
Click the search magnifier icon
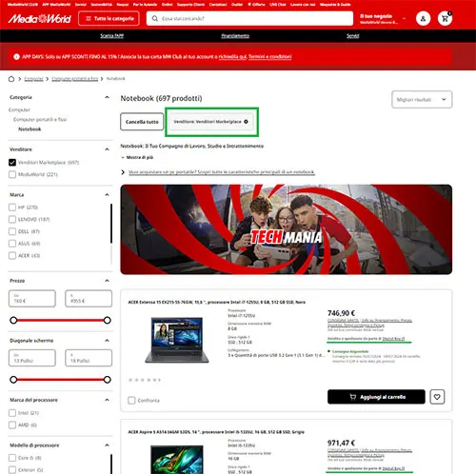[154, 18]
